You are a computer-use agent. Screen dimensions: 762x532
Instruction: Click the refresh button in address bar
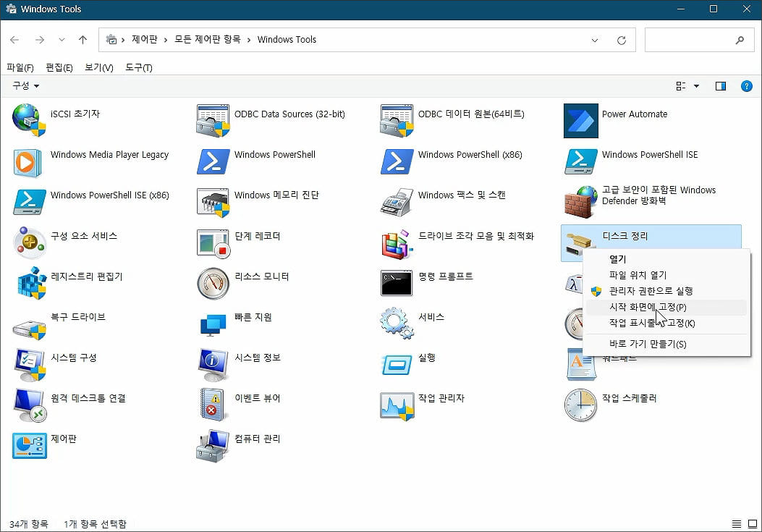point(621,40)
